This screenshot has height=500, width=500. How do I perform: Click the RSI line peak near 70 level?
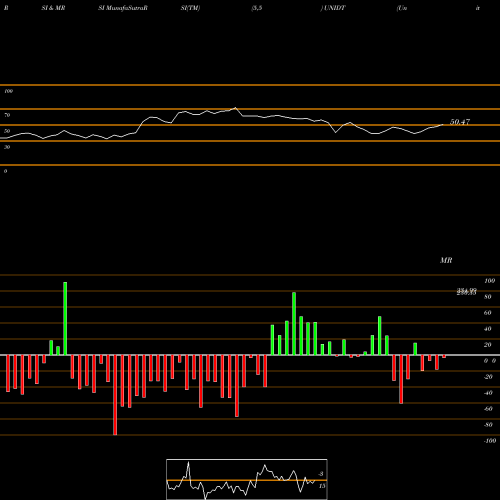236,108
